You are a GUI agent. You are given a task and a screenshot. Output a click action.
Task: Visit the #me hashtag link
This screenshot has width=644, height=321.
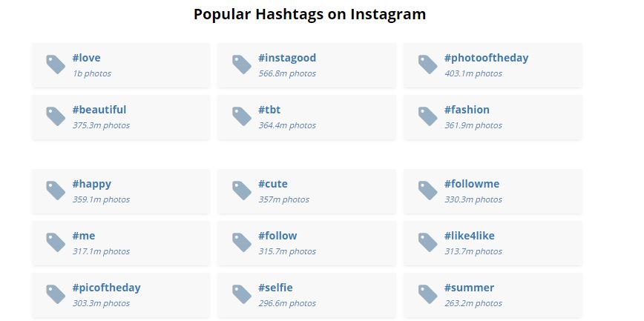[x=84, y=236]
